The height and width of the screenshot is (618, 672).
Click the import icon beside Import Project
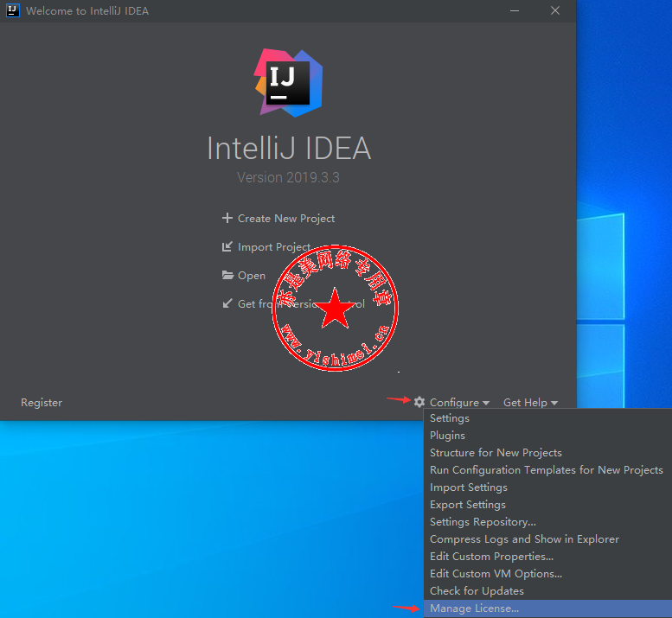[227, 246]
